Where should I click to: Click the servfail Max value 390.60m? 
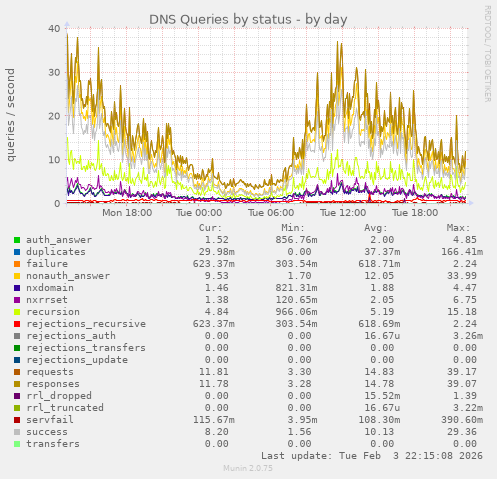click(x=462, y=420)
